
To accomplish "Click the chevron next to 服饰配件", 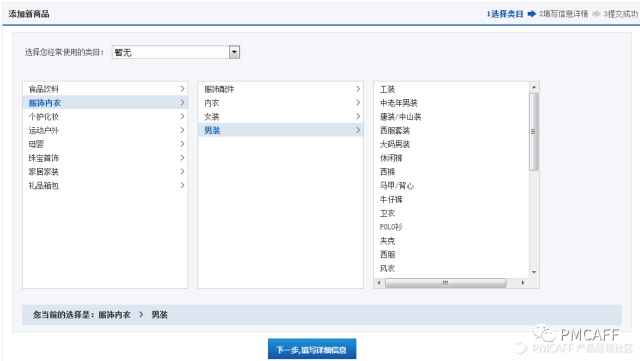I will click(358, 89).
